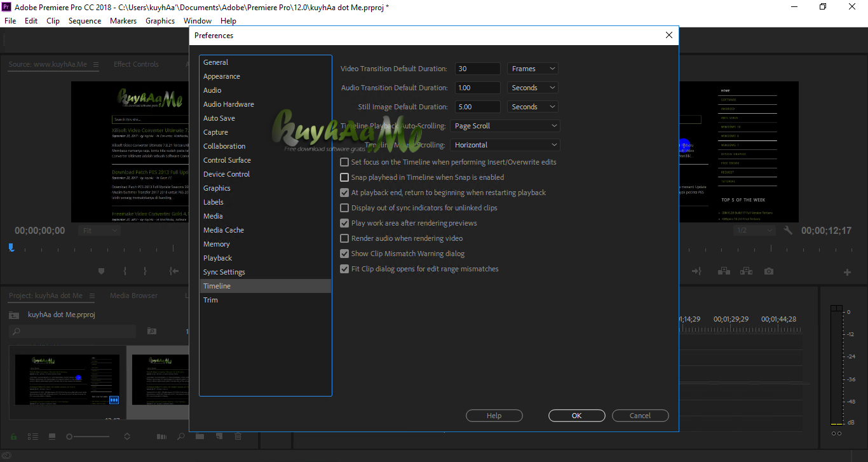
Task: Click the Automate to Sequence icon
Action: coord(162,437)
